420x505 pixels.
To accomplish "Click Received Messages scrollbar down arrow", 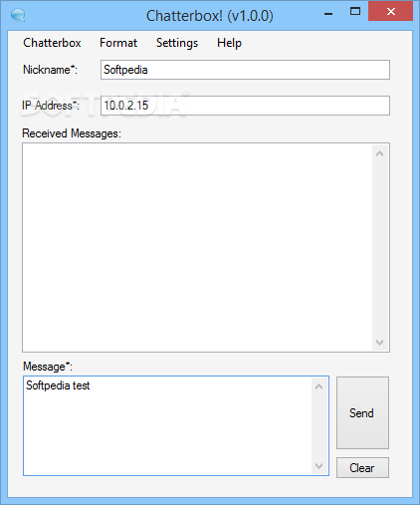I will click(380, 342).
